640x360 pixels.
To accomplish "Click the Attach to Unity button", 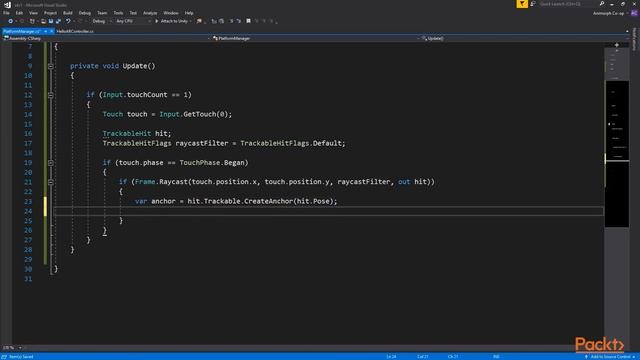I will point(171,21).
